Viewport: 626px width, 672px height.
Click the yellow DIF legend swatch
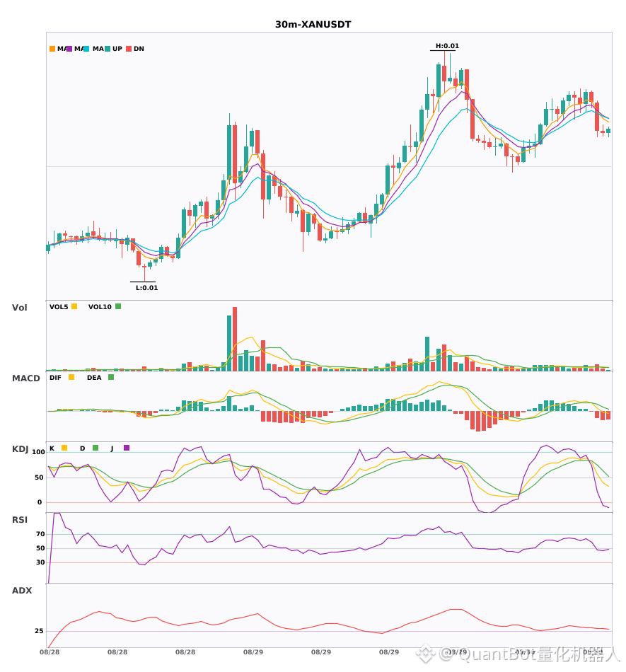pyautogui.click(x=71, y=377)
